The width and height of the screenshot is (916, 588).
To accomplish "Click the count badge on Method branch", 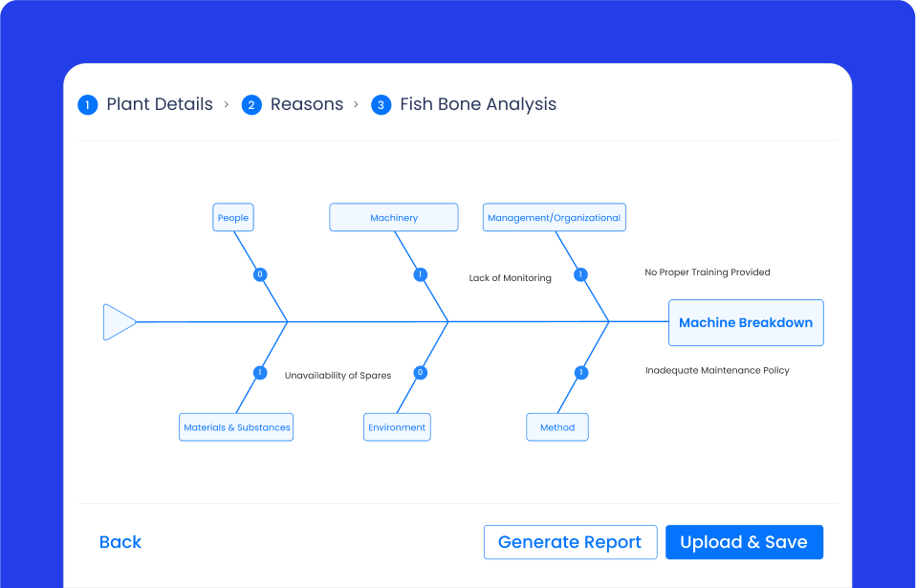I will 580,371.
